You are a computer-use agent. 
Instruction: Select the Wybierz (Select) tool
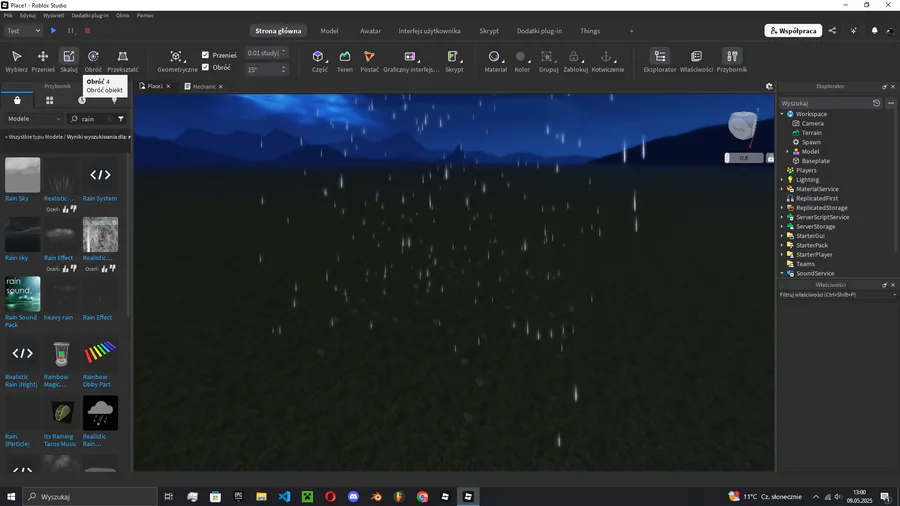pos(16,60)
